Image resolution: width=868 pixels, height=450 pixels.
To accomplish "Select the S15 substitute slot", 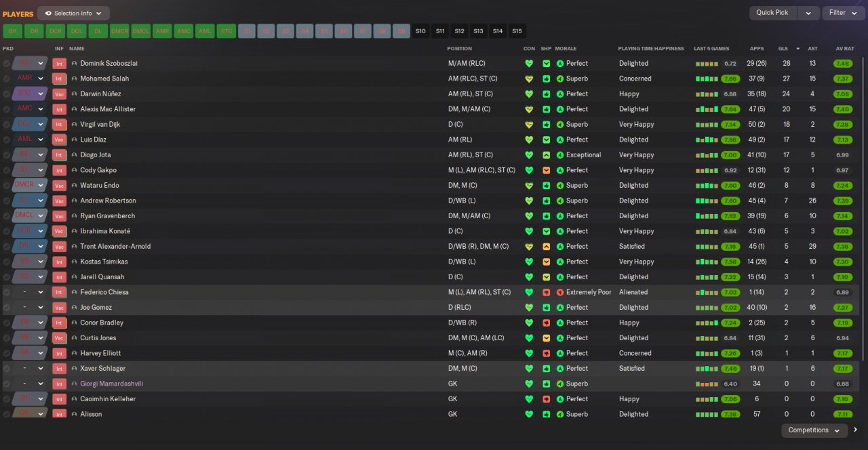I will [517, 31].
